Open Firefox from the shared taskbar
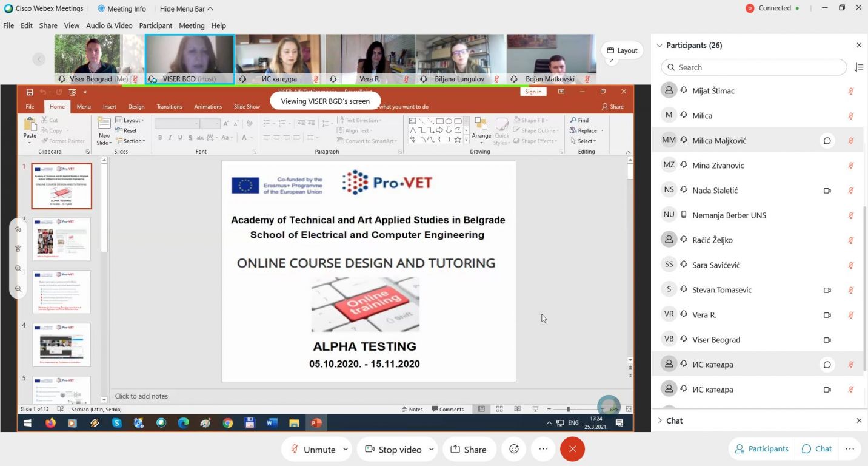The width and height of the screenshot is (868, 466). point(50,423)
